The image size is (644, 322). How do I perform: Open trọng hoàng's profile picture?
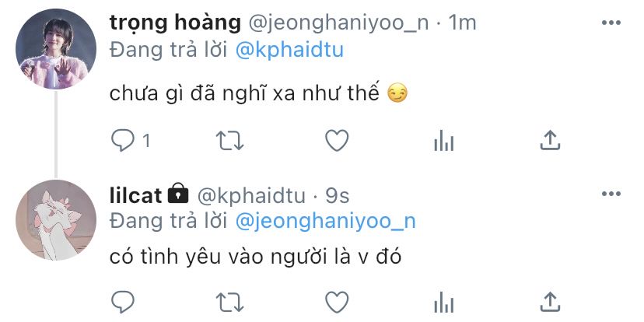(x=56, y=49)
